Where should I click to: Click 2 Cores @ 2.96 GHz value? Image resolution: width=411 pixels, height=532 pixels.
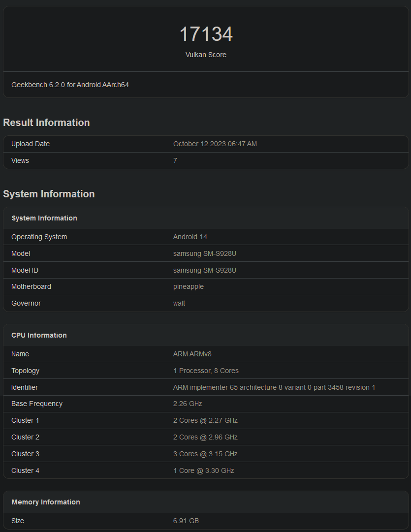click(205, 437)
